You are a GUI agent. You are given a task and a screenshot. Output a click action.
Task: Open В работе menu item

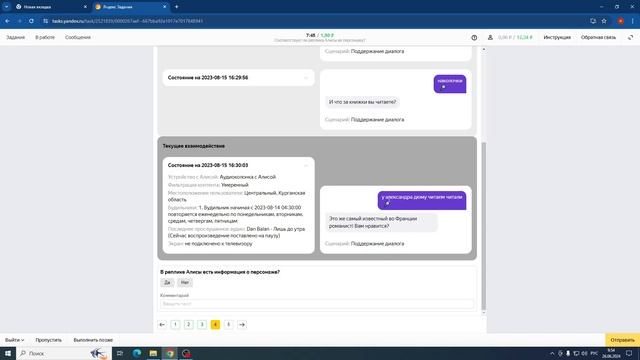pyautogui.click(x=45, y=37)
